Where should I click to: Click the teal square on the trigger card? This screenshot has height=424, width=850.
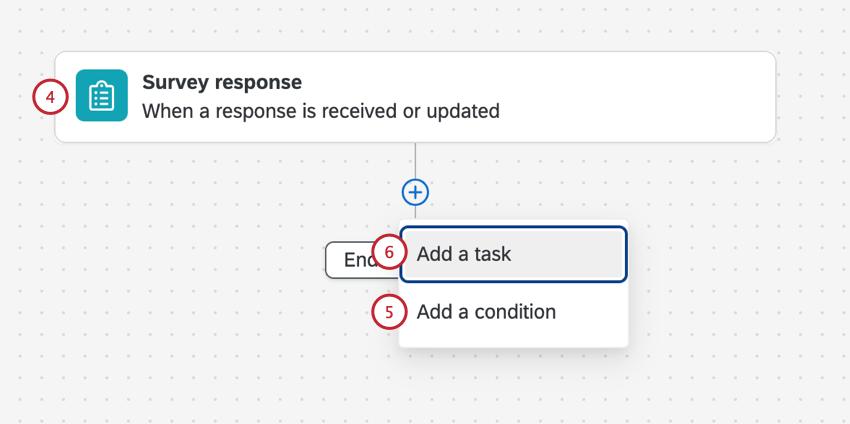click(x=101, y=96)
